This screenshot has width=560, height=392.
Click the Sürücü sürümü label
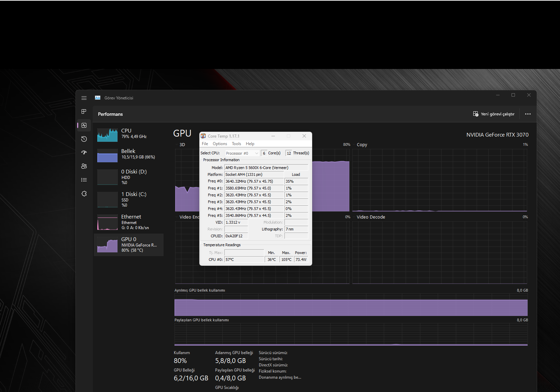point(273,353)
